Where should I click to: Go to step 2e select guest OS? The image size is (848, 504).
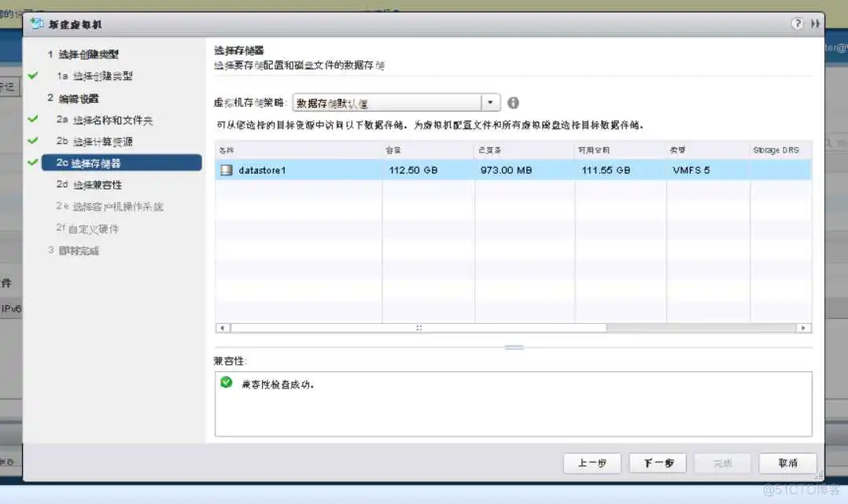pyautogui.click(x=110, y=207)
